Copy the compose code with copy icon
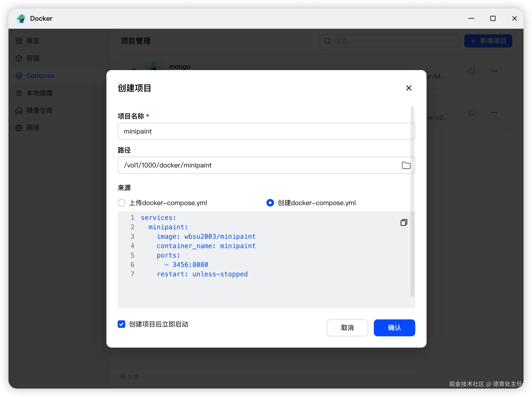Viewport: 532px width, 397px height. click(404, 222)
